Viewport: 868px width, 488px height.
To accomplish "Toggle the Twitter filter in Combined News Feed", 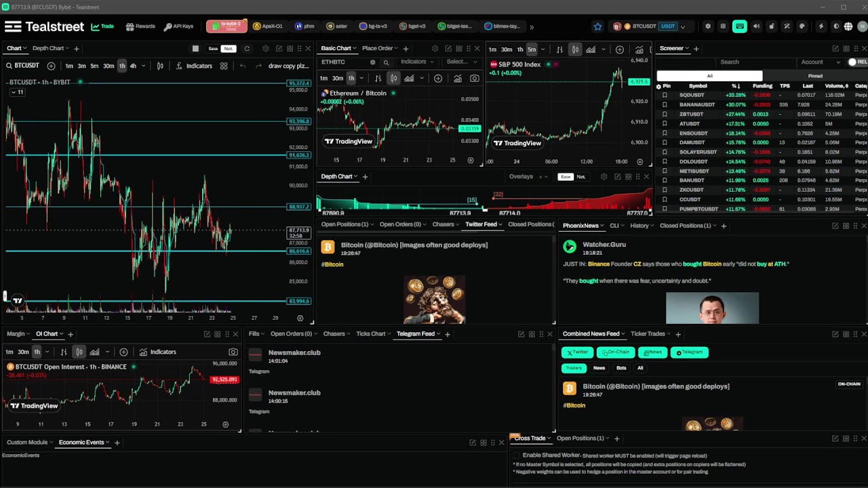I will pos(577,352).
